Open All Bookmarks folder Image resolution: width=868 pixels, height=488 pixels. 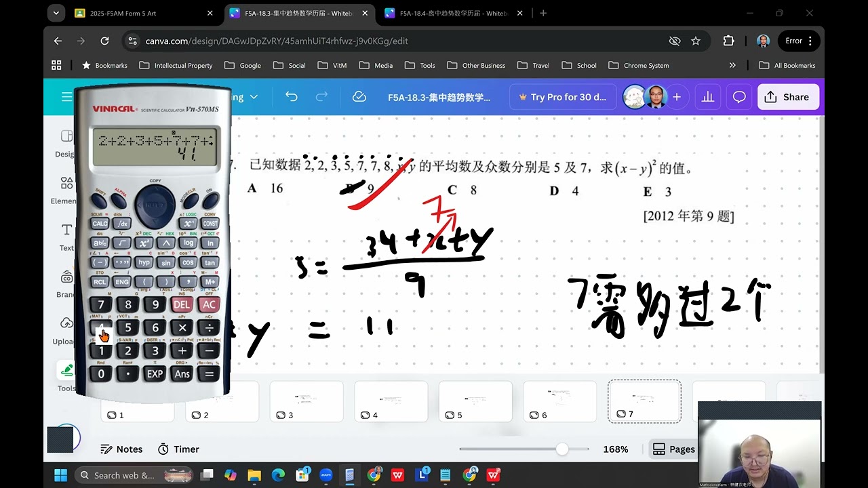[x=787, y=65]
